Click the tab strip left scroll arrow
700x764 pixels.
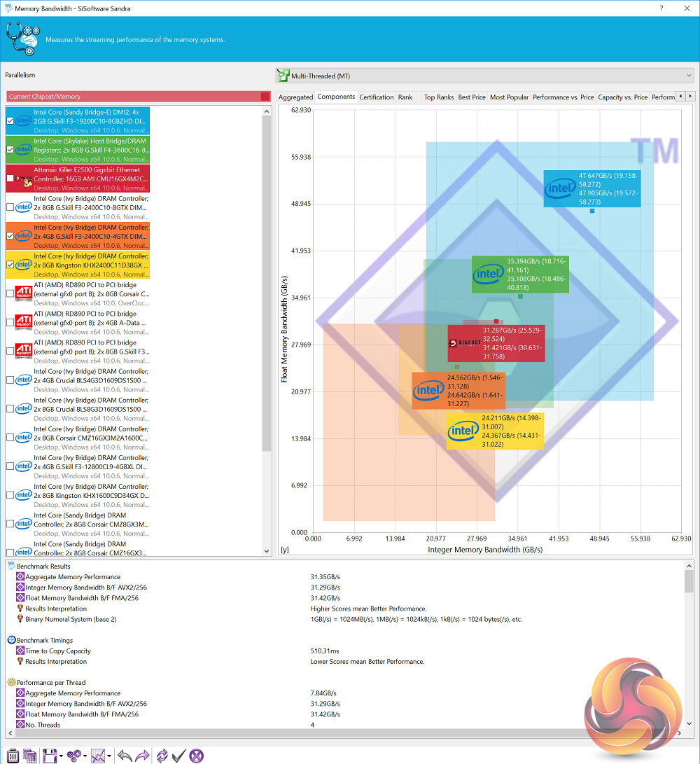click(x=680, y=97)
